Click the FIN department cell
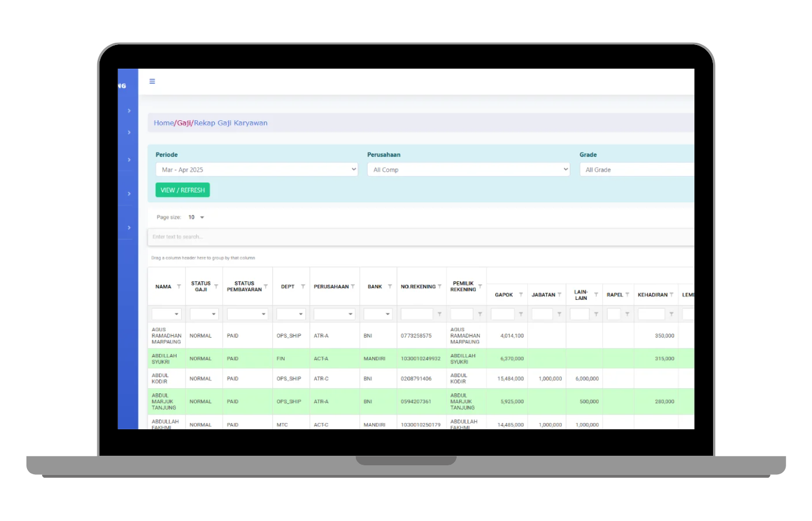 [x=281, y=358]
